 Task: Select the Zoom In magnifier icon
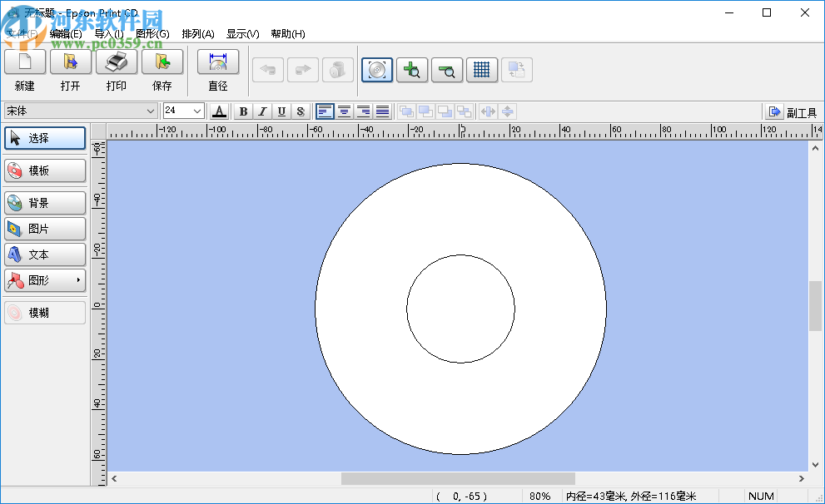tap(412, 70)
